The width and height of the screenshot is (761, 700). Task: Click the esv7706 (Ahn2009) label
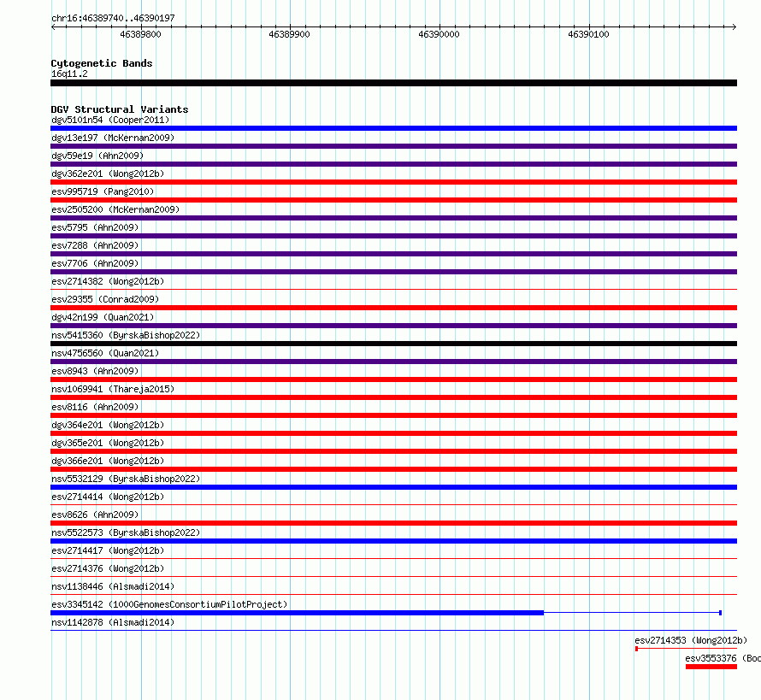[95, 263]
